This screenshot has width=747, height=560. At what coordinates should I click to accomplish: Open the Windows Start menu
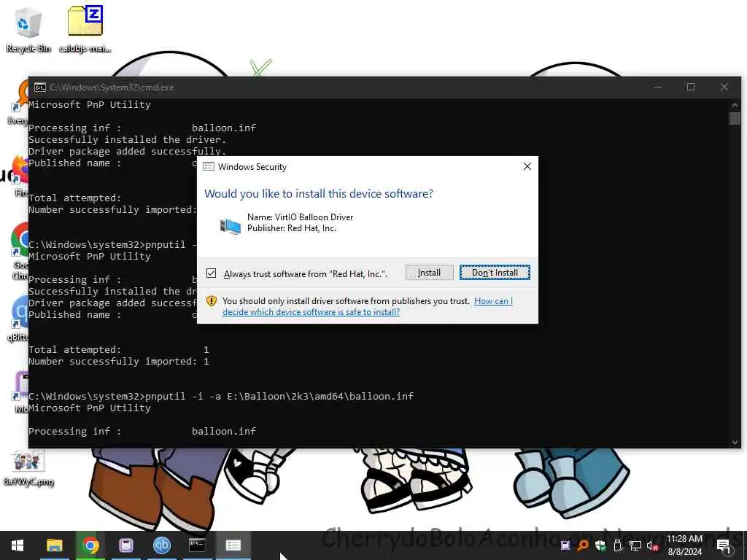pyautogui.click(x=18, y=545)
